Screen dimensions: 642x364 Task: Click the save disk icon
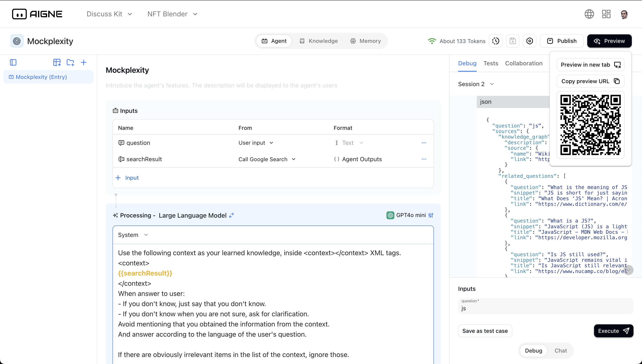512,41
